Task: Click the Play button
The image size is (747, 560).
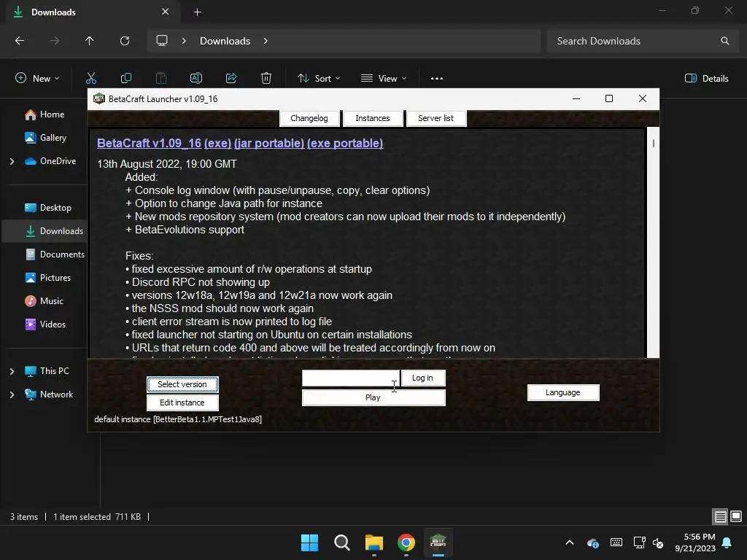Action: point(373,397)
